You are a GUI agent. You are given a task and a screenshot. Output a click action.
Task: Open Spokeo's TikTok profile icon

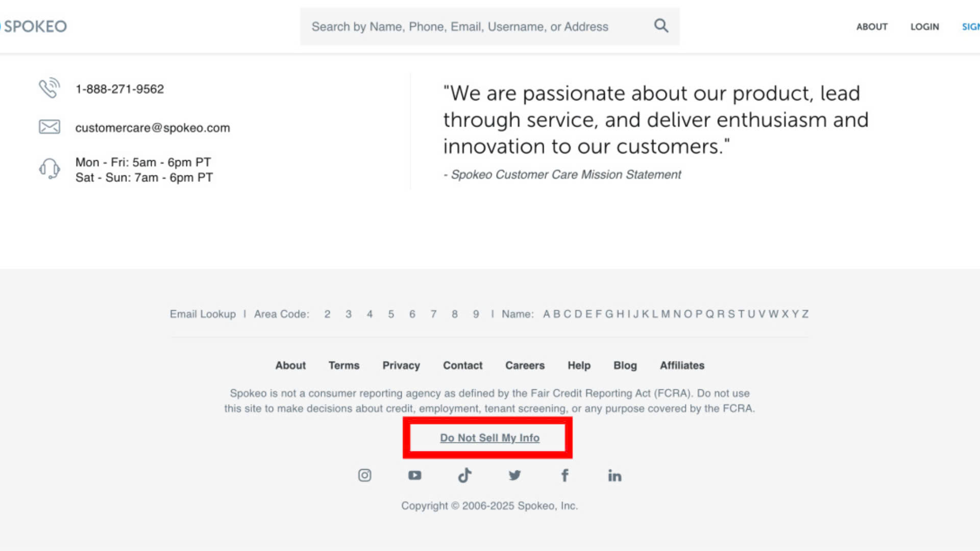(464, 475)
